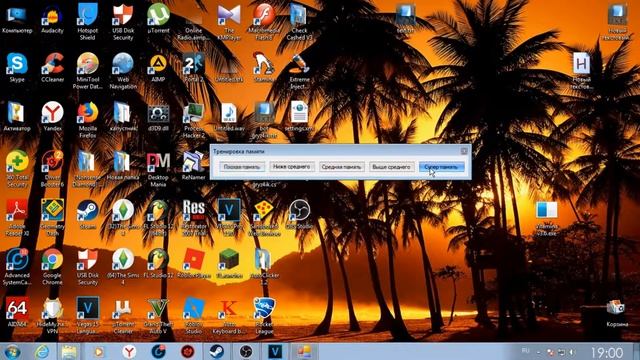
Task: Click the Skype desktop icon
Action: [17, 68]
